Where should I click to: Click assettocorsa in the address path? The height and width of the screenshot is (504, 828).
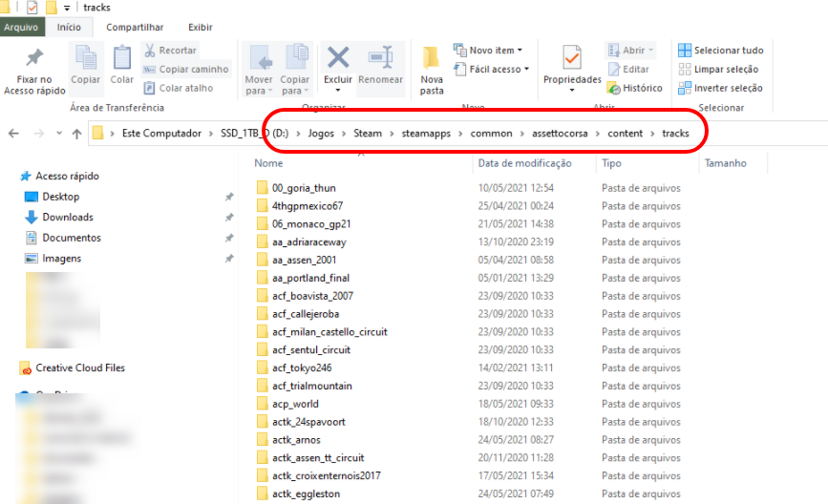560,133
